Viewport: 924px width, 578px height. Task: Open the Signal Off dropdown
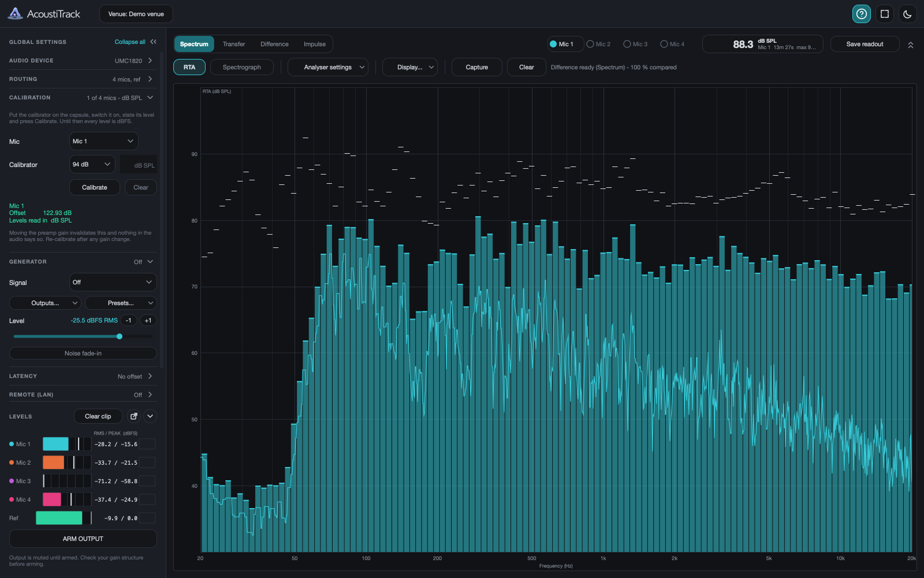pyautogui.click(x=113, y=282)
